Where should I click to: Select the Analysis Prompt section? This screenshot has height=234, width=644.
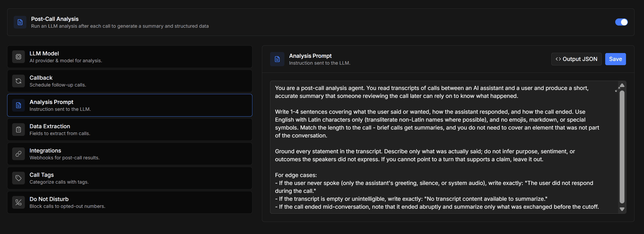pyautogui.click(x=130, y=105)
